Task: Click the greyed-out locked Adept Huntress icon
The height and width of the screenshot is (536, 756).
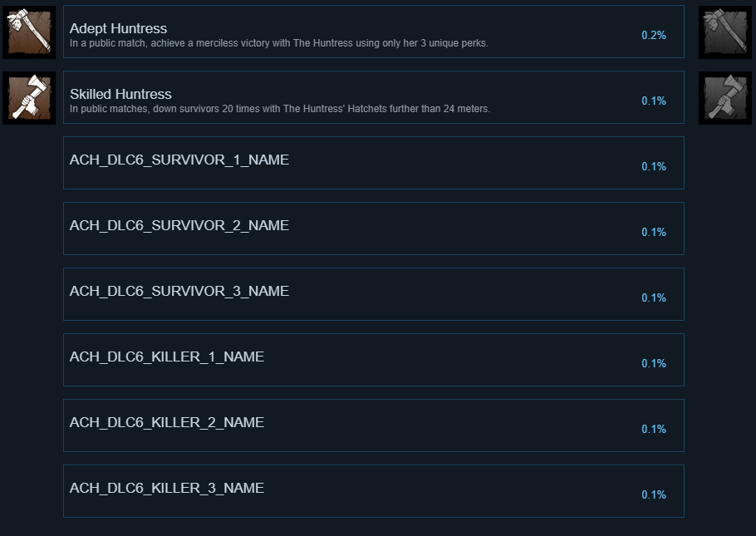Action: [x=726, y=32]
